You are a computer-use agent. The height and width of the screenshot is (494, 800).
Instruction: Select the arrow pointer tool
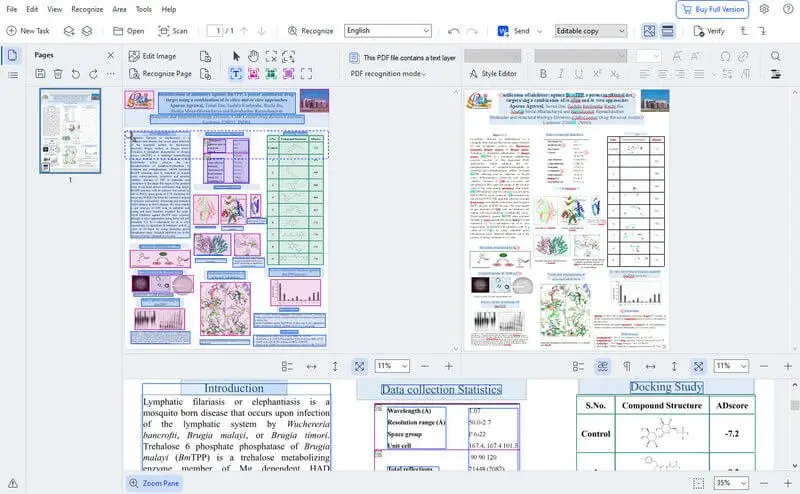pos(236,56)
